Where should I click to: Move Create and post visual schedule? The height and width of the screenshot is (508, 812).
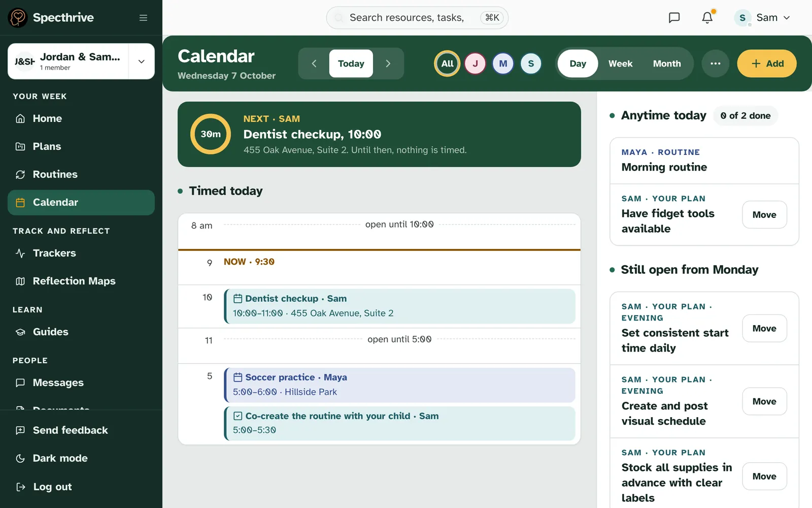point(764,401)
